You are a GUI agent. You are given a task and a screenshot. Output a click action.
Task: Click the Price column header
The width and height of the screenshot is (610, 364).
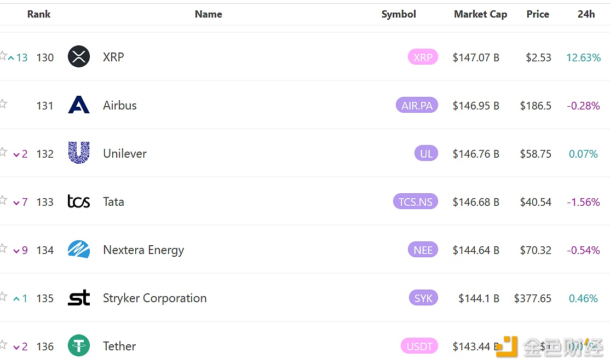[538, 14]
